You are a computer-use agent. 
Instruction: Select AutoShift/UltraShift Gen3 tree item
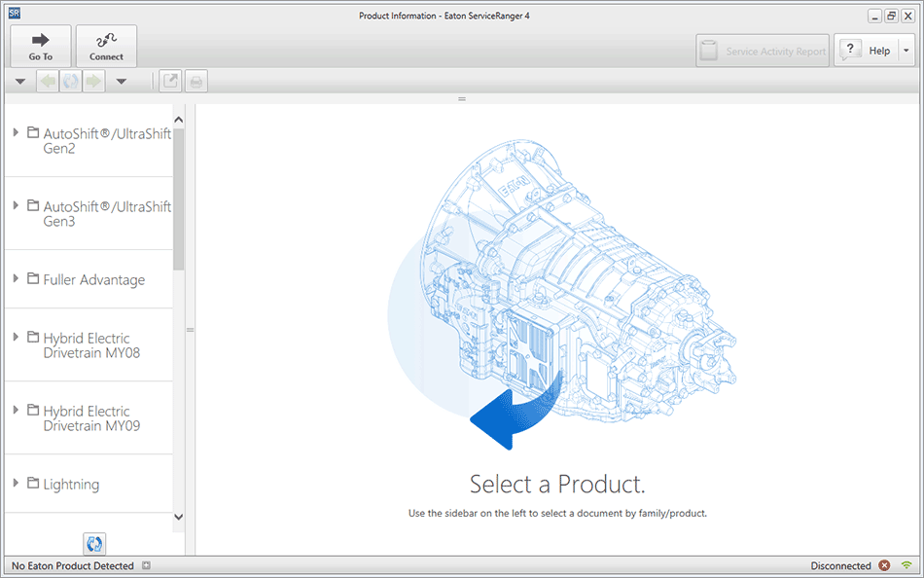[107, 214]
